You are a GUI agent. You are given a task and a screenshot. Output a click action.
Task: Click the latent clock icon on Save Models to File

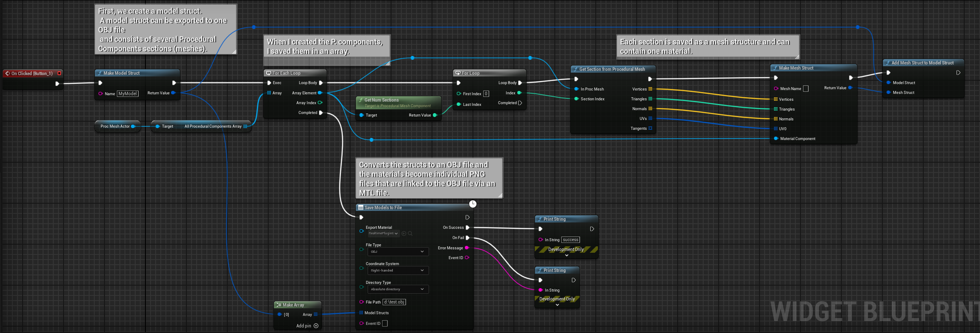473,204
